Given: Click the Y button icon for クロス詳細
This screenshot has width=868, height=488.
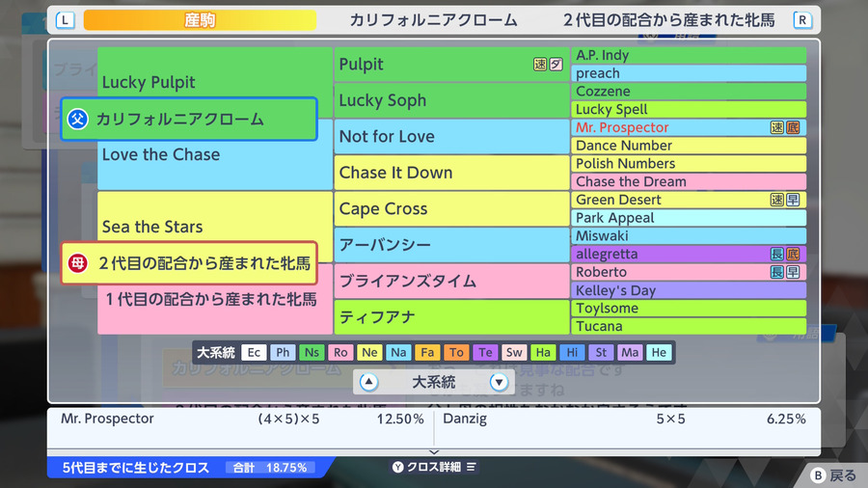Looking at the screenshot, I should [398, 467].
